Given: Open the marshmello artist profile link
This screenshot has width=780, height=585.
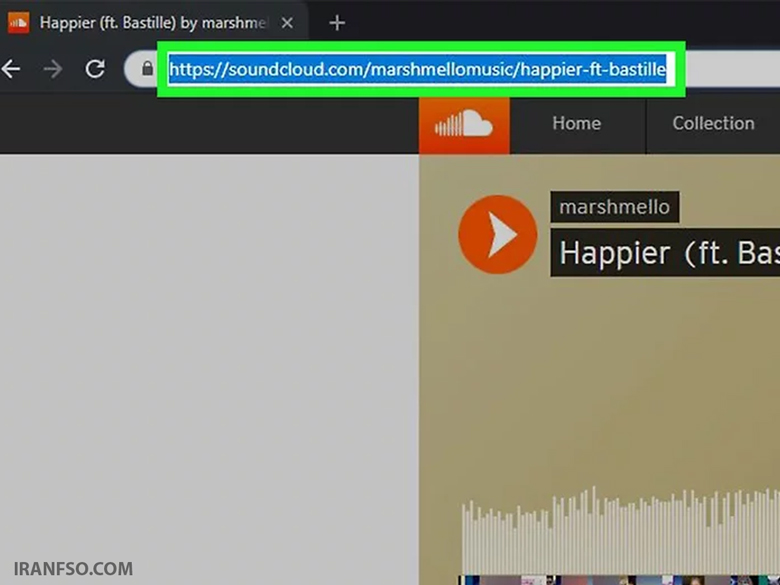Looking at the screenshot, I should click(614, 207).
